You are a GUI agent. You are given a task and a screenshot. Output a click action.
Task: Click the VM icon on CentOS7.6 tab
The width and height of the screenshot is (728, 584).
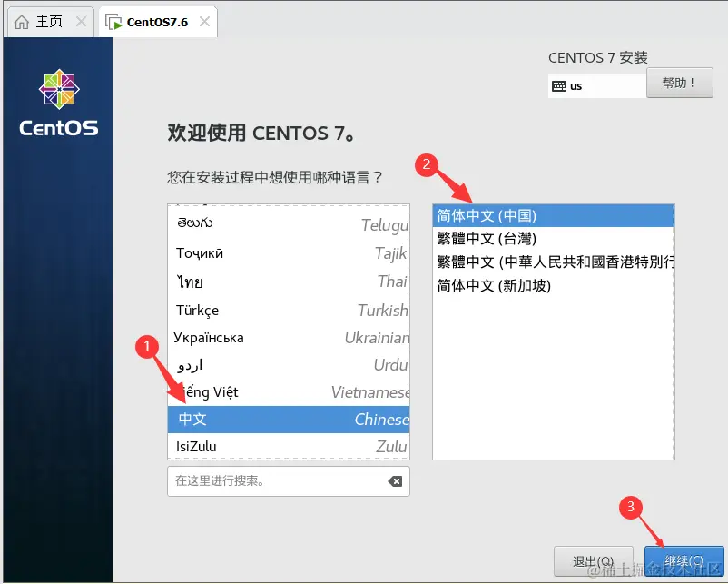113,22
